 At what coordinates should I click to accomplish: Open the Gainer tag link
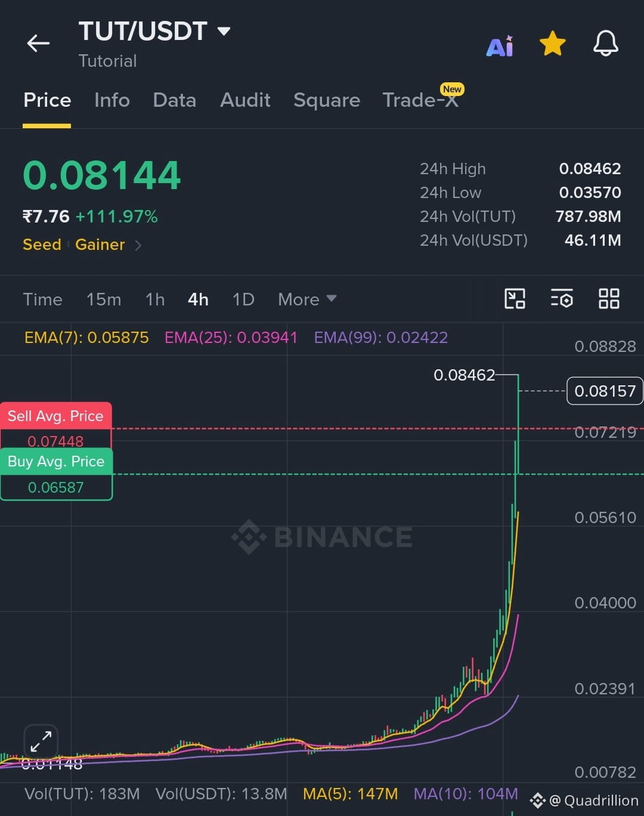point(100,245)
